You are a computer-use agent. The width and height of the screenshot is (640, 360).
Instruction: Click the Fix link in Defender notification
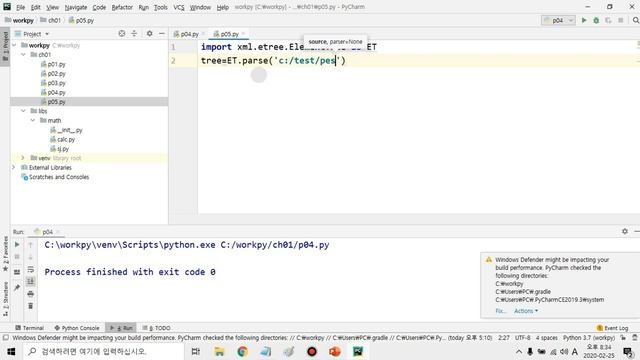tap(500, 311)
